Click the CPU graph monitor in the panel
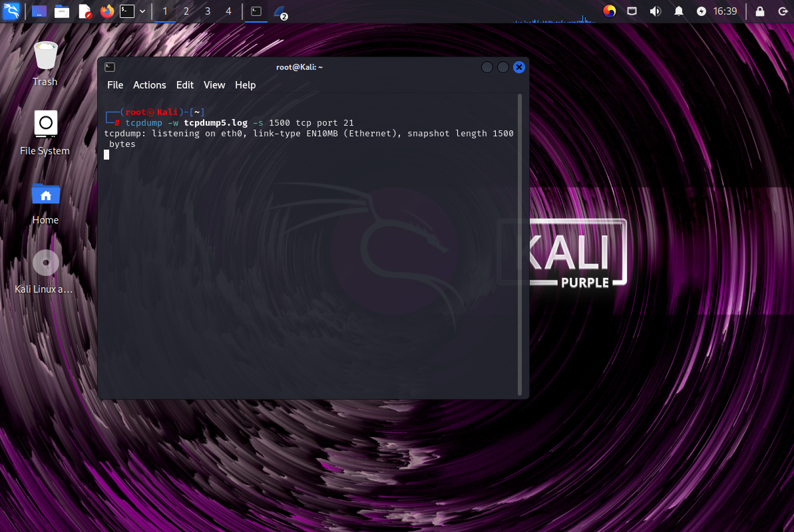 (x=554, y=19)
